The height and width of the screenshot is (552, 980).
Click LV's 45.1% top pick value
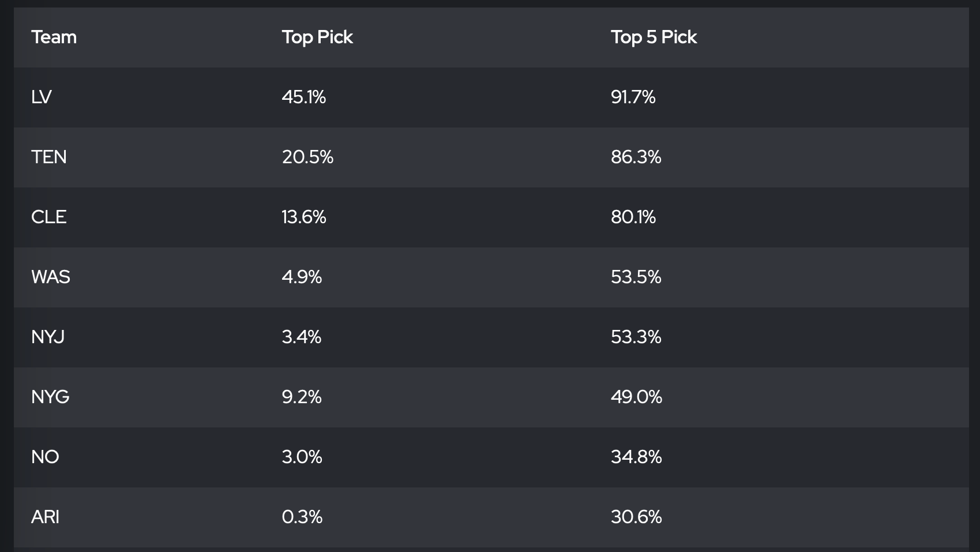point(303,97)
